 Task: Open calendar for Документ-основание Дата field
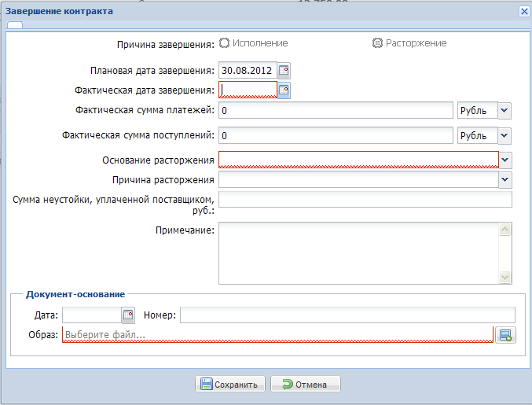[128, 315]
